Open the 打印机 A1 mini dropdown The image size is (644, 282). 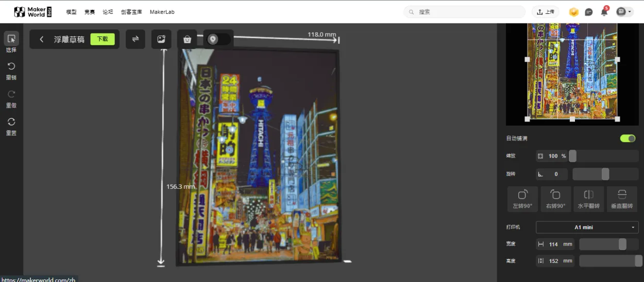click(x=587, y=227)
